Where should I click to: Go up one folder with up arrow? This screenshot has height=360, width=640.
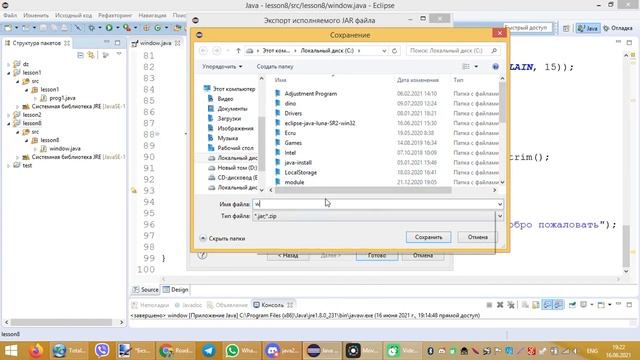coord(238,51)
